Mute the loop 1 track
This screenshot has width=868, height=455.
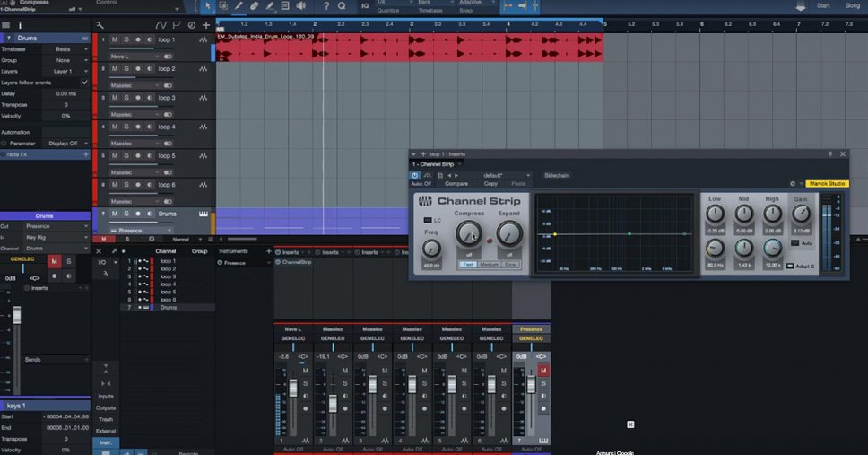click(x=114, y=40)
